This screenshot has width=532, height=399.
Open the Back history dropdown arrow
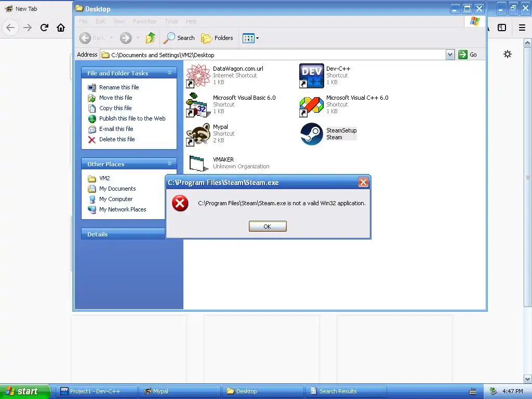click(111, 38)
